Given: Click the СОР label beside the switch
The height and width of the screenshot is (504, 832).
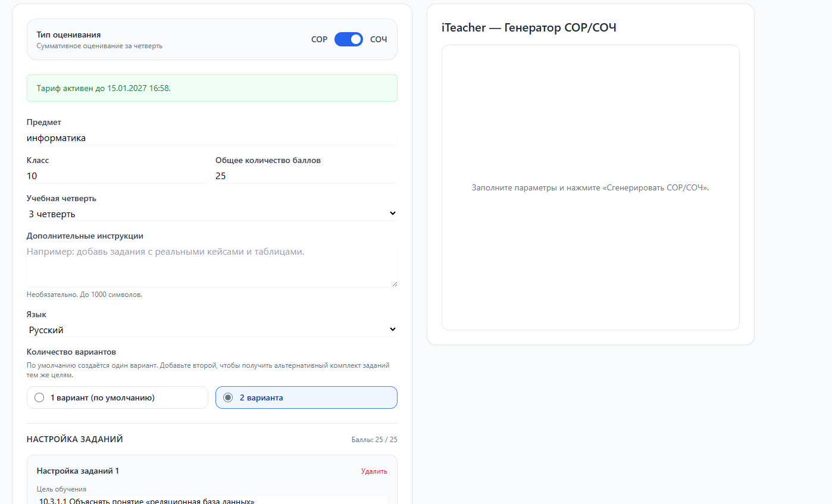Looking at the screenshot, I should point(319,39).
